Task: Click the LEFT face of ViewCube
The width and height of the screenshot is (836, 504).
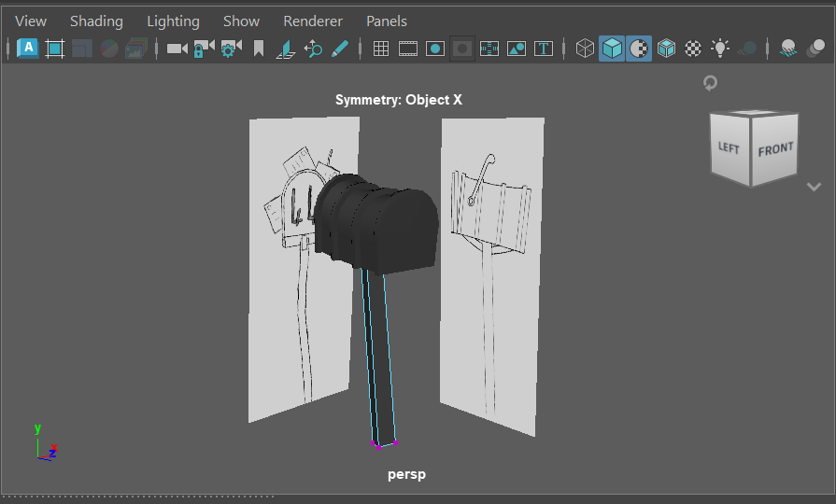Action: pyautogui.click(x=729, y=148)
